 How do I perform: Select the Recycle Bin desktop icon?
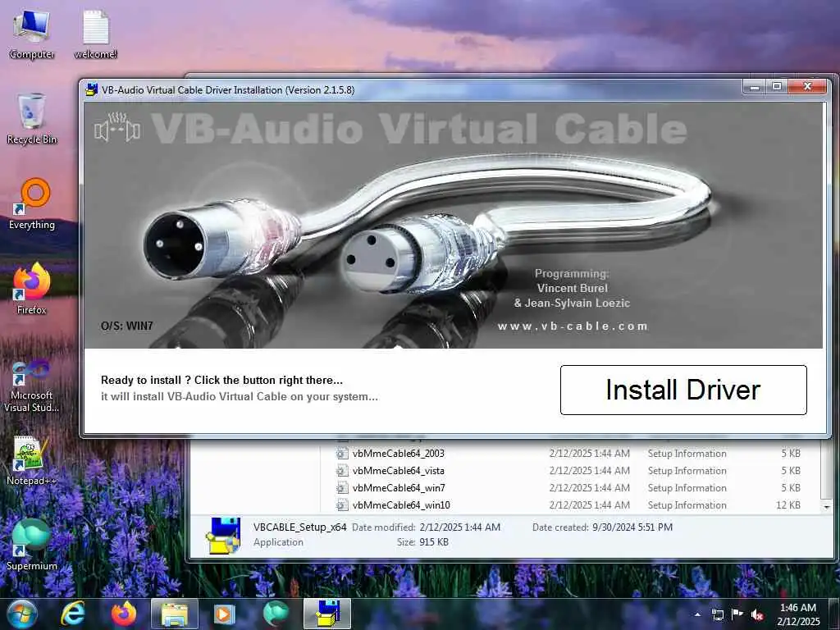click(32, 119)
